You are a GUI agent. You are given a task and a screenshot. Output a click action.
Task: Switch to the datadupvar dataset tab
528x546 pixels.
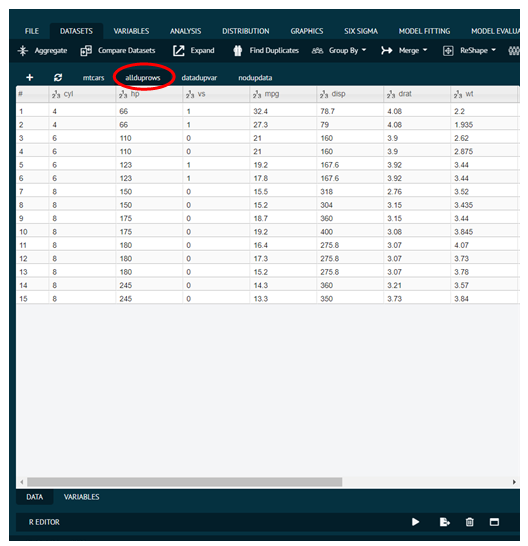click(x=199, y=78)
